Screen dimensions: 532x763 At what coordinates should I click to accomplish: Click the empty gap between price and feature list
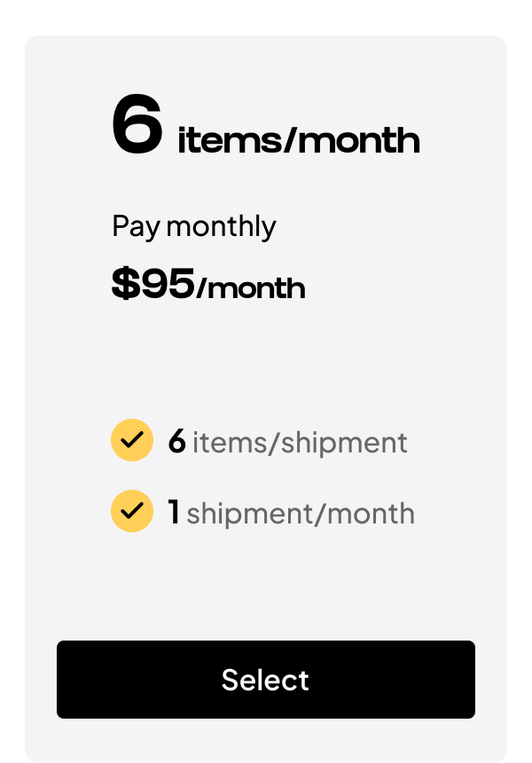coord(266,364)
